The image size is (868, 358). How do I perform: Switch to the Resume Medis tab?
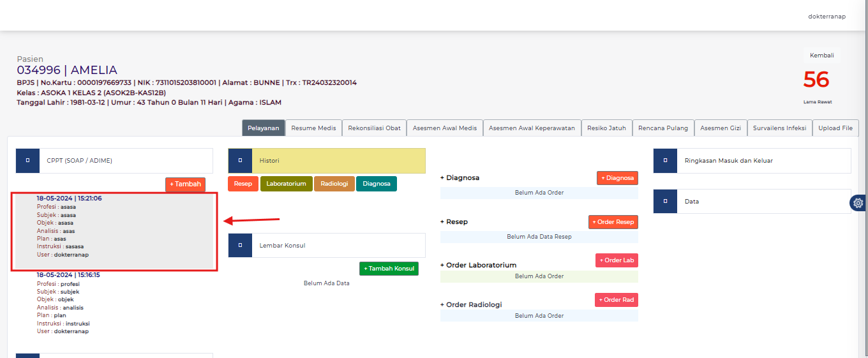[313, 128]
